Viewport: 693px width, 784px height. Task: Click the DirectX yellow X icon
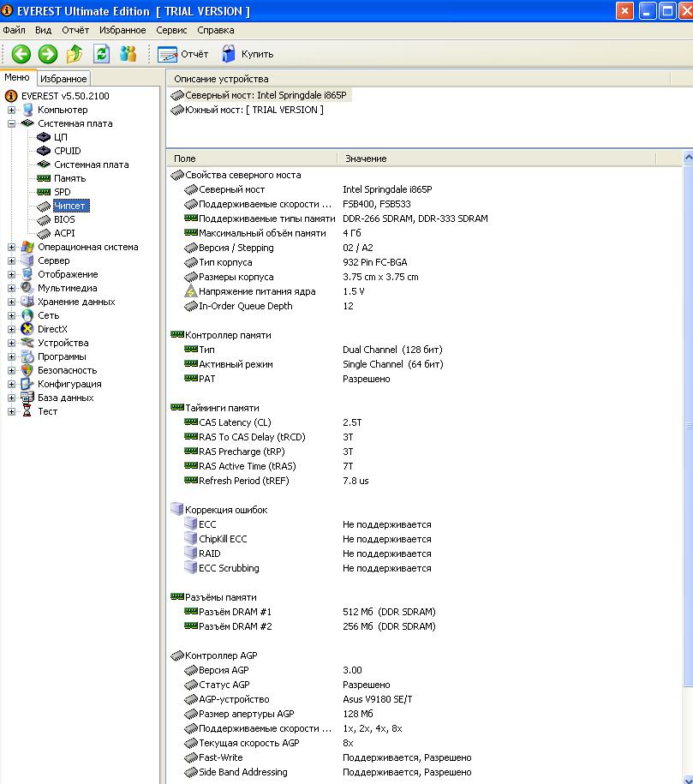(27, 329)
